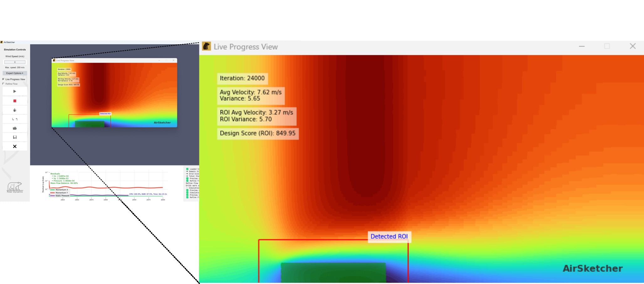The image size is (644, 284).
Task: Open a file with the folder icon
Action: (15, 128)
